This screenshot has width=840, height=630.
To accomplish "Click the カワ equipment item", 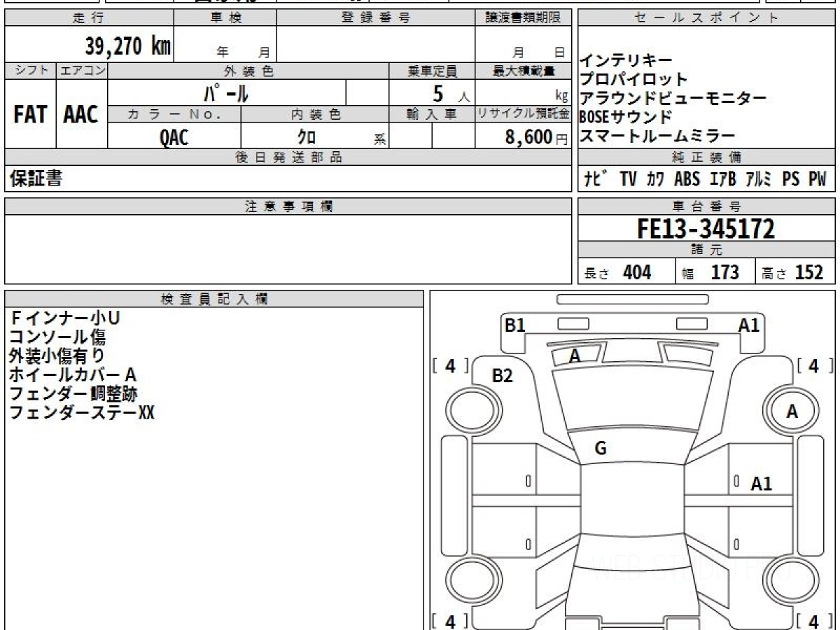I will pyautogui.click(x=655, y=179).
